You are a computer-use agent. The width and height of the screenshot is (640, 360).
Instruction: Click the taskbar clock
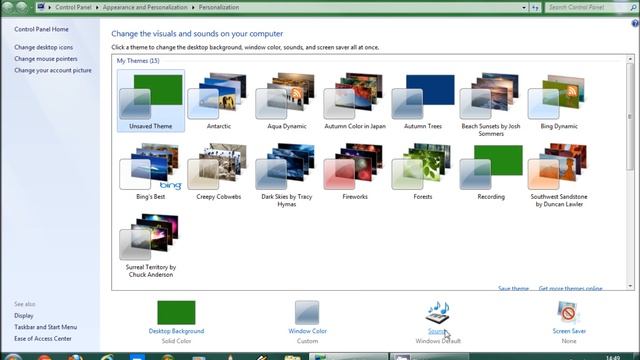[613, 357]
